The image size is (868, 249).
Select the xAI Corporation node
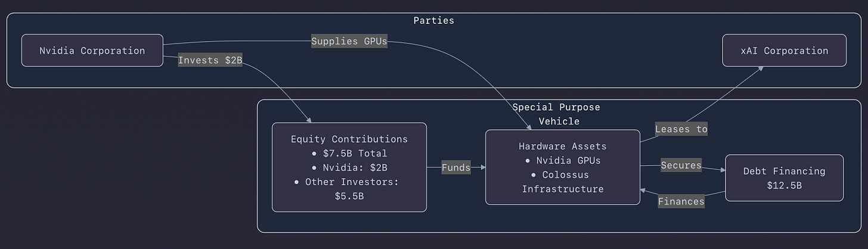tap(784, 51)
